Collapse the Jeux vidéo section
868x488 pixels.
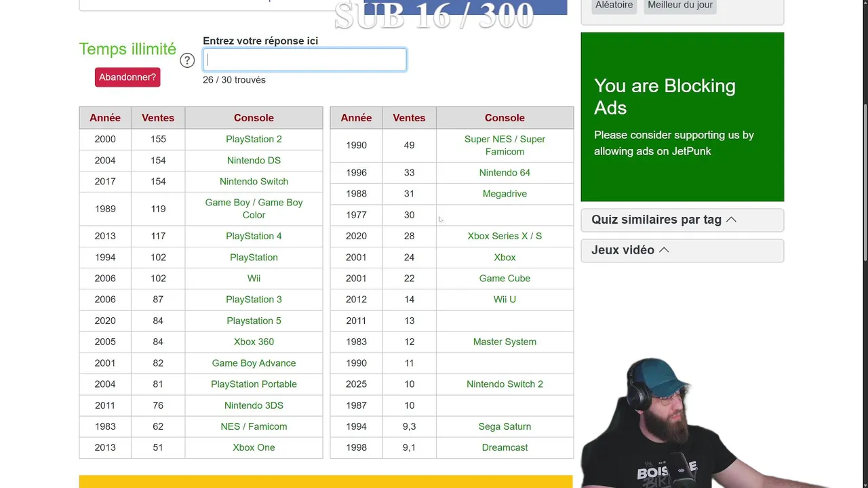[x=682, y=250]
